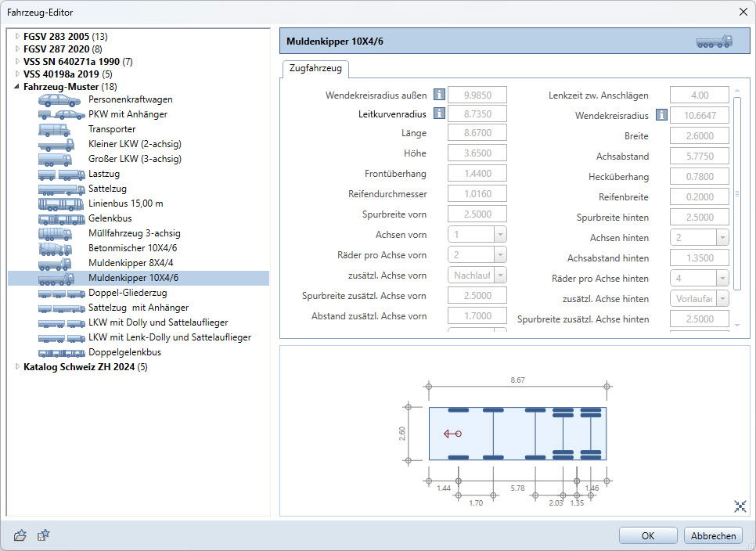Click the favorites star icon at bottom left

point(43,535)
